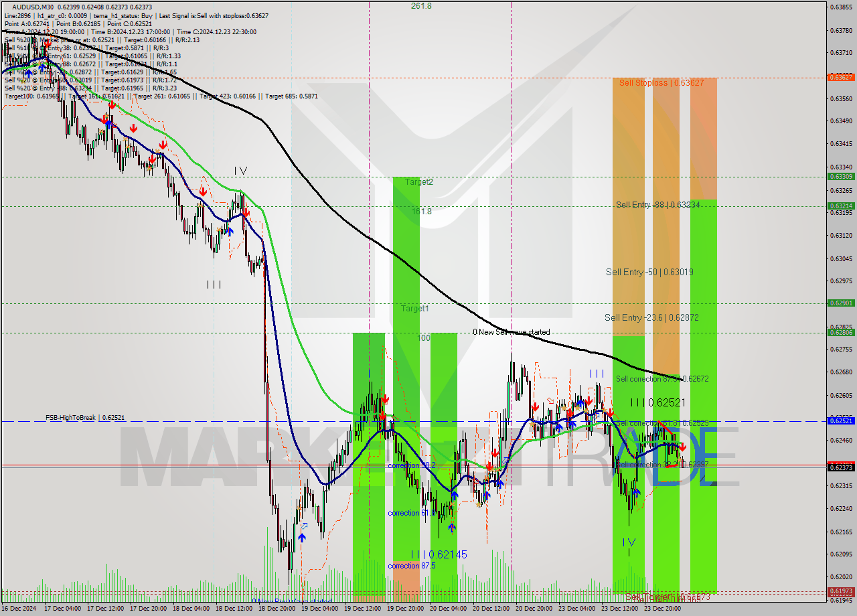Click the 0.62680 price scale value

pos(841,372)
